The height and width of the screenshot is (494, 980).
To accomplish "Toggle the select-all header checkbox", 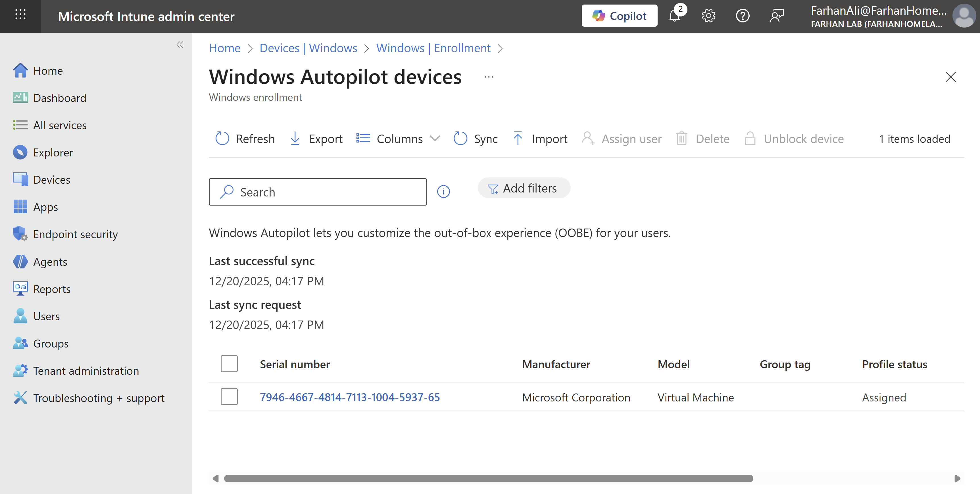I will 229,364.
